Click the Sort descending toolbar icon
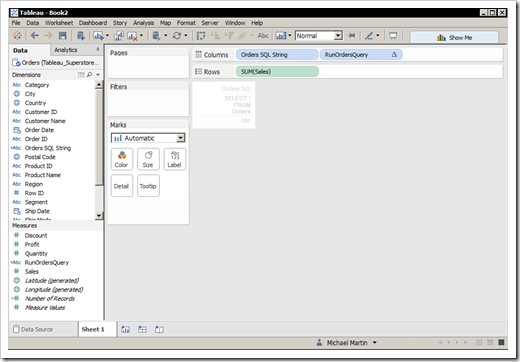The width and height of the screenshot is (520, 362). click(229, 36)
